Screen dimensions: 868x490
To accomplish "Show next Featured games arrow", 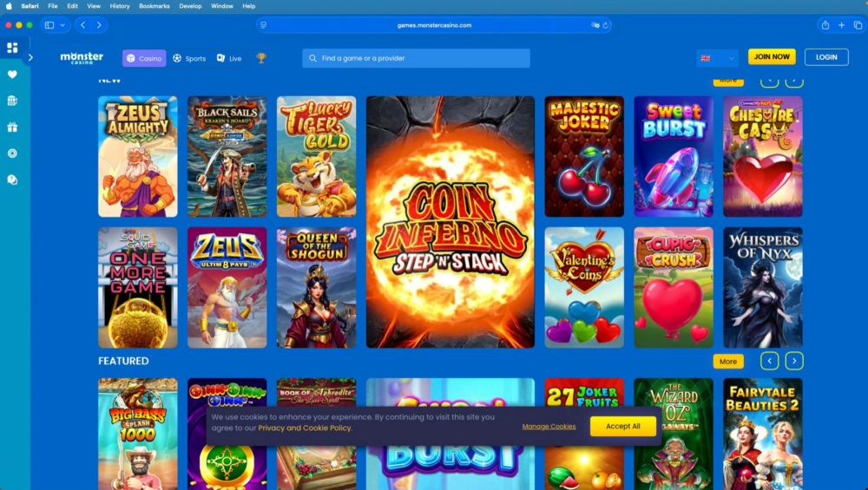I will (794, 361).
